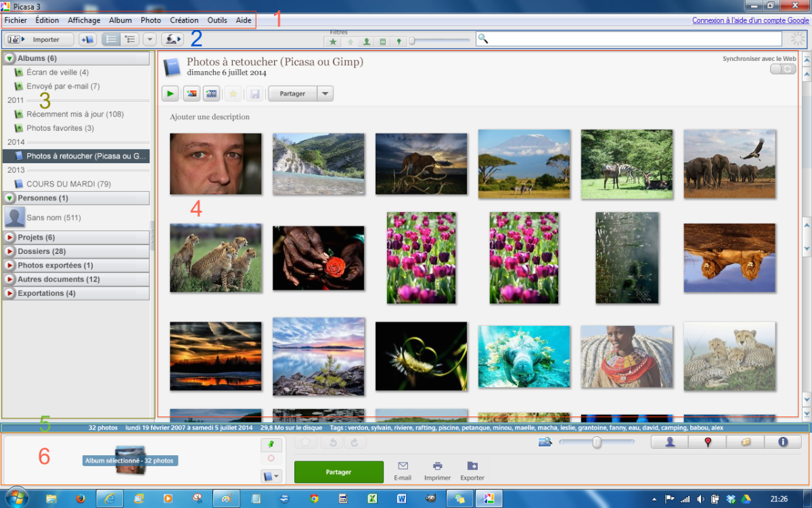Open the Tags panel icon
The width and height of the screenshot is (812, 508).
(746, 442)
